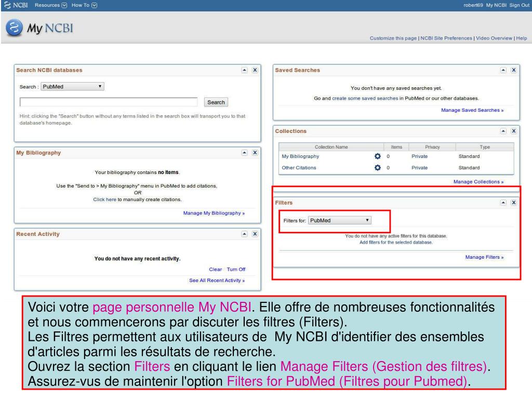
Task: Click the Saved Searches panel title
Action: tap(297, 70)
